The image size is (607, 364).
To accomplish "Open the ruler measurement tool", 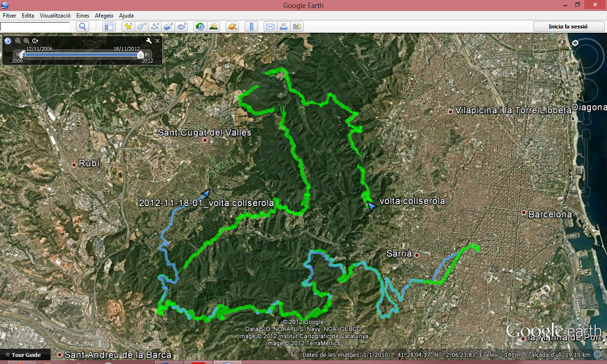I will (251, 27).
